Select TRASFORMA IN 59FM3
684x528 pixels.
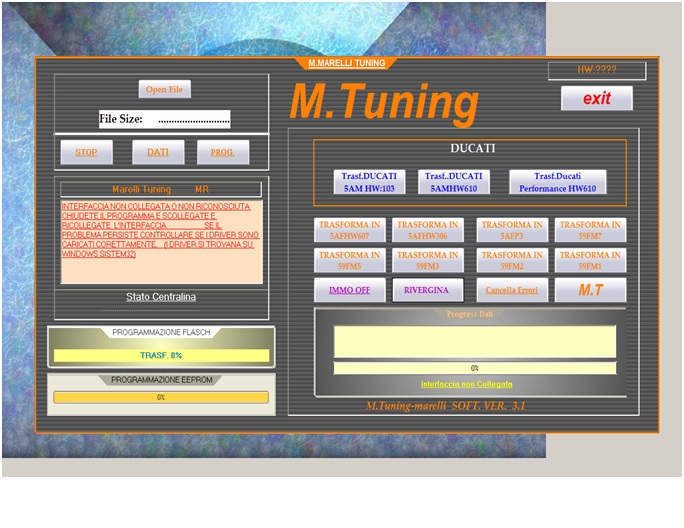click(x=428, y=260)
